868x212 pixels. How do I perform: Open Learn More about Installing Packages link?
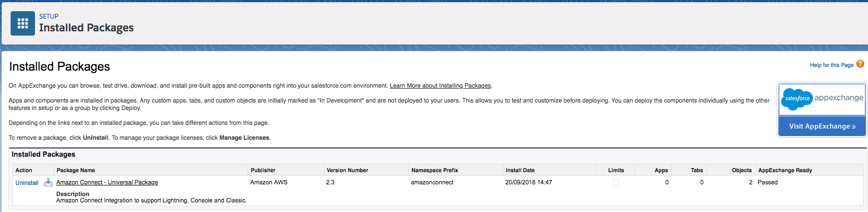pyautogui.click(x=440, y=86)
